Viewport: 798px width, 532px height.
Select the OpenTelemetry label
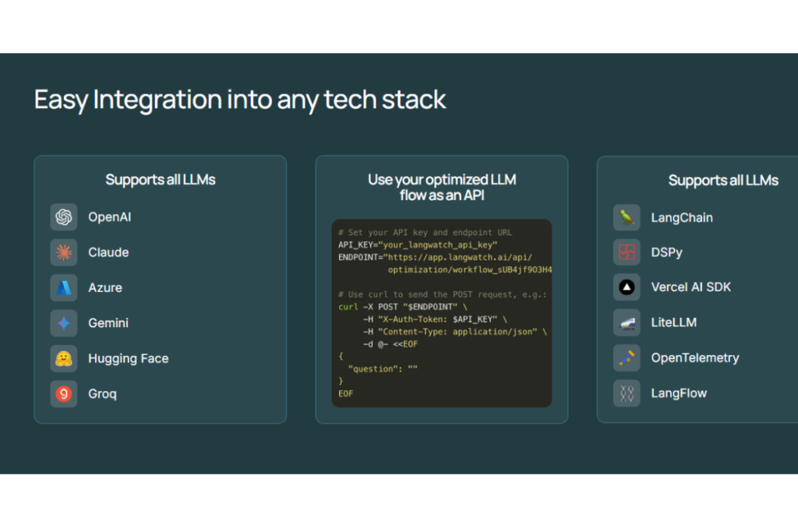click(x=695, y=358)
